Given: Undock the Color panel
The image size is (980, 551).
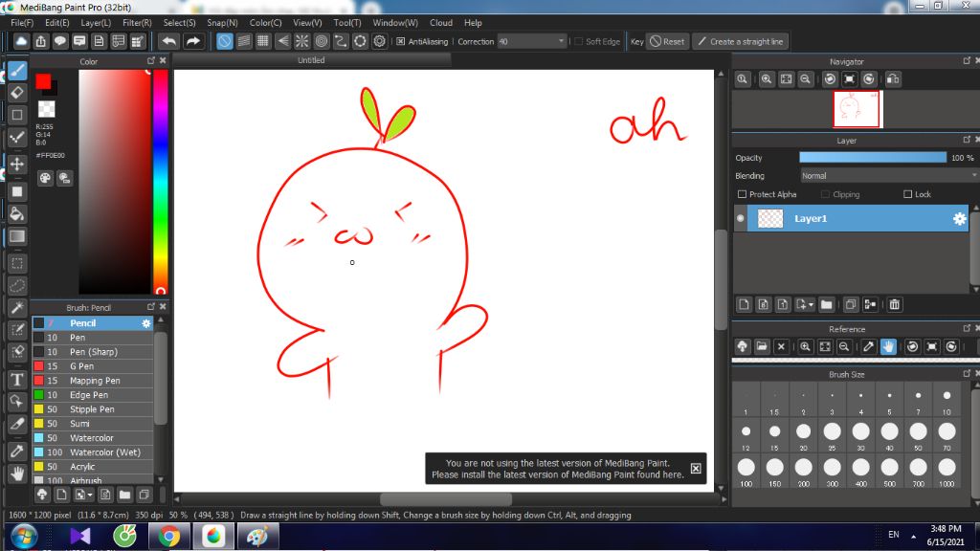Looking at the screenshot, I should (150, 60).
